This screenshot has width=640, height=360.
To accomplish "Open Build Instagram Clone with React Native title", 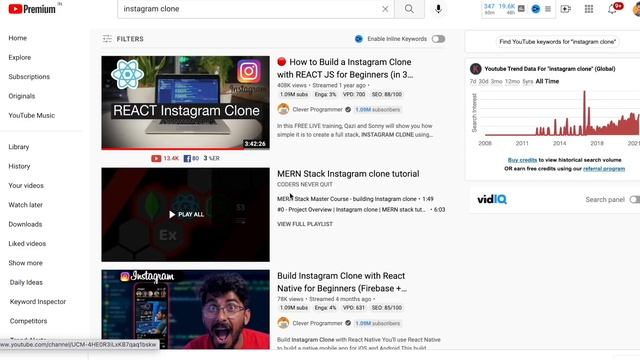I will tap(342, 282).
